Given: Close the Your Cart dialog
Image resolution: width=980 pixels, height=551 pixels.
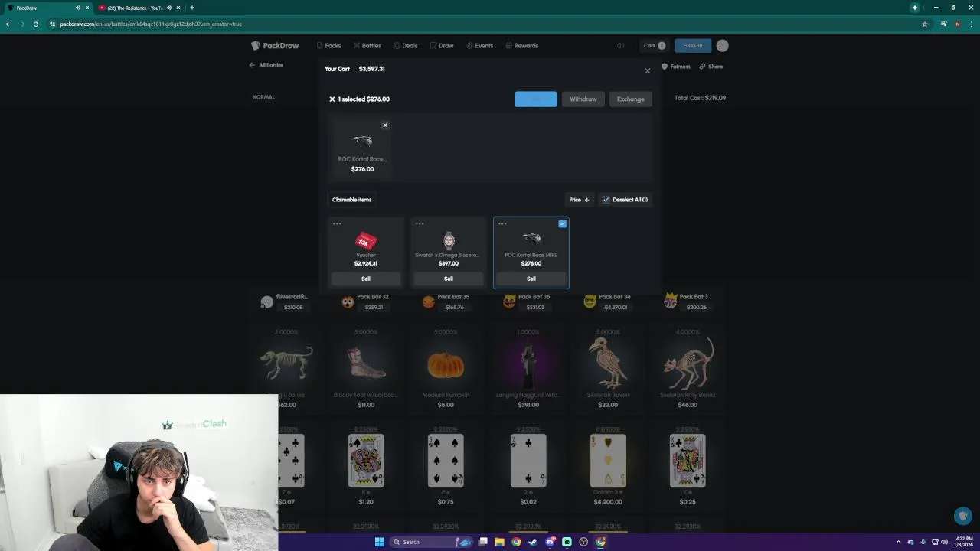Looking at the screenshot, I should [x=648, y=71].
